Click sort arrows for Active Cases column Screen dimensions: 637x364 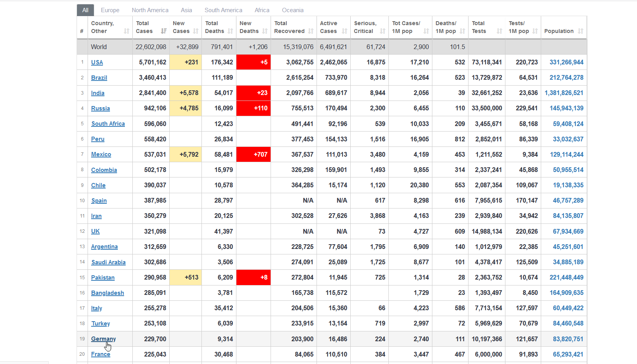pos(344,31)
